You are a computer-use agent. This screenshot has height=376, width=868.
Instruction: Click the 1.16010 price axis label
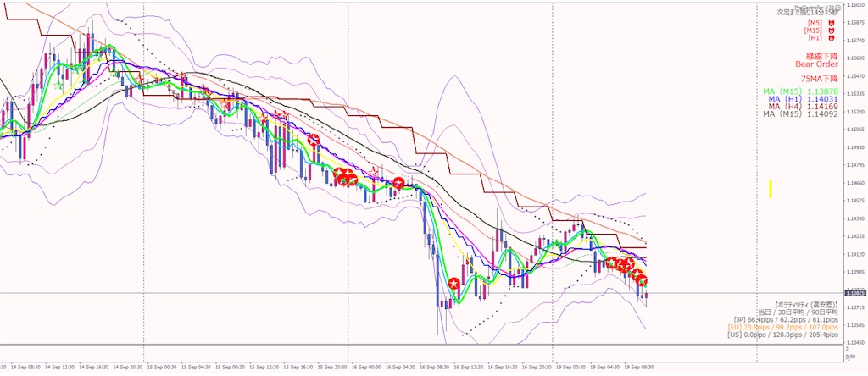coord(855,5)
